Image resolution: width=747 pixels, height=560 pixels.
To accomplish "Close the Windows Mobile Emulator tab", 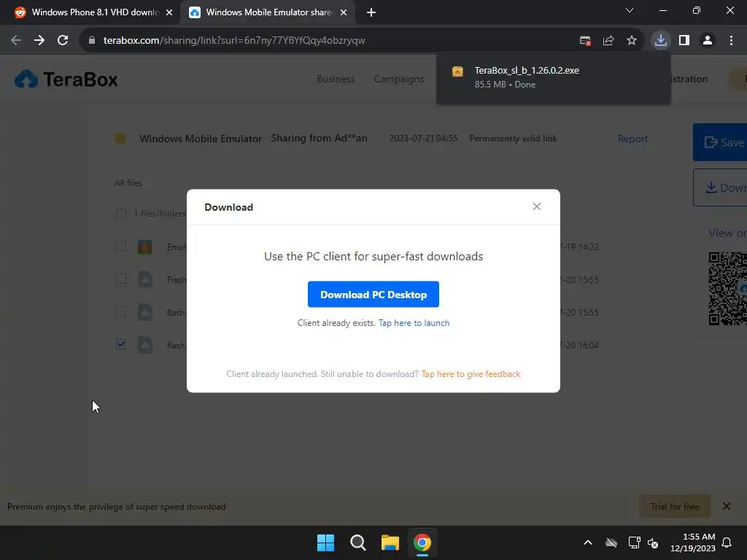I will point(344,12).
